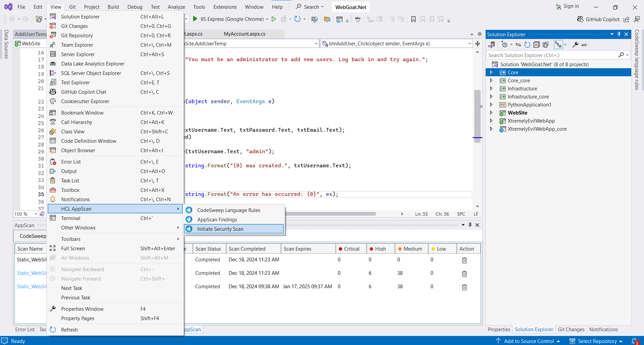Click the Search Solution Explorer input field
This screenshot has width=644, height=345.
(553, 55)
